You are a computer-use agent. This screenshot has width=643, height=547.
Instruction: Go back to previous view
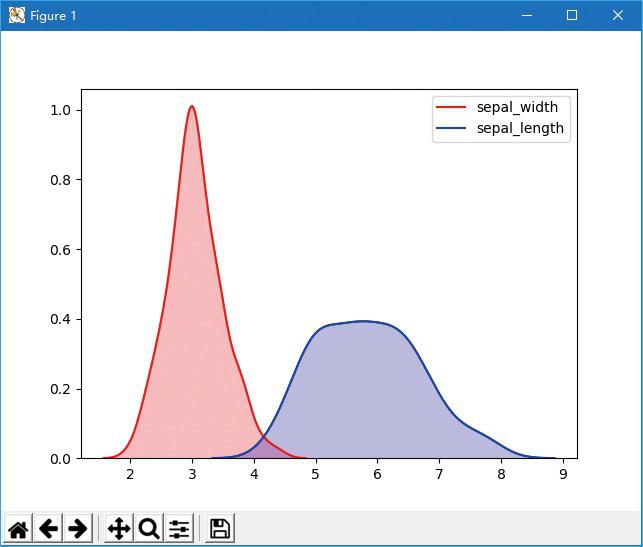point(48,529)
